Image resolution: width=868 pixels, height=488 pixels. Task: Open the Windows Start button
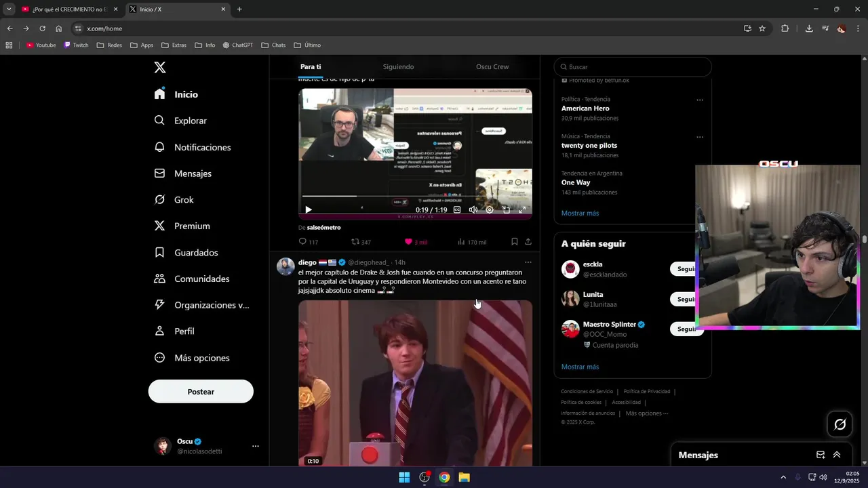[x=404, y=477]
